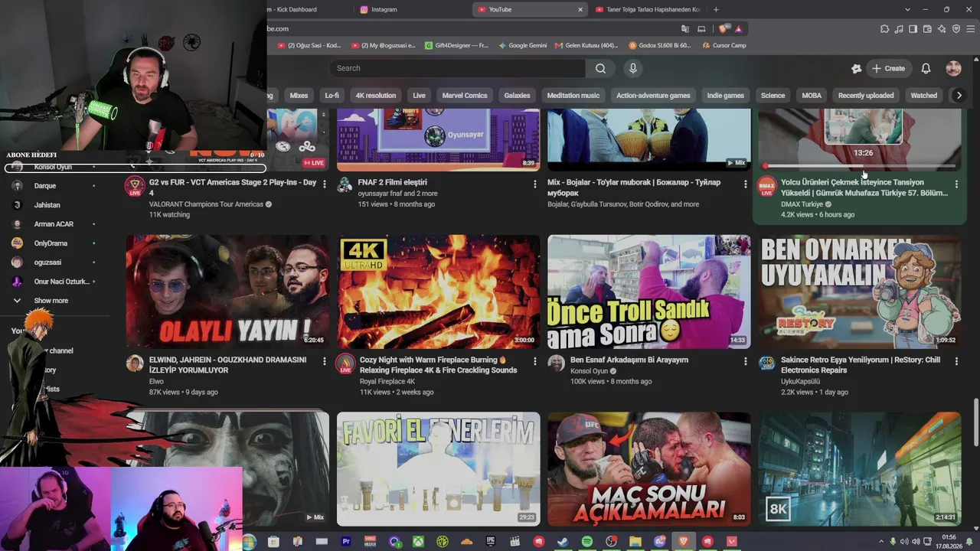Click the Yolcu Ürünleri video progress bar
980x551 pixels.
pyautogui.click(x=860, y=165)
